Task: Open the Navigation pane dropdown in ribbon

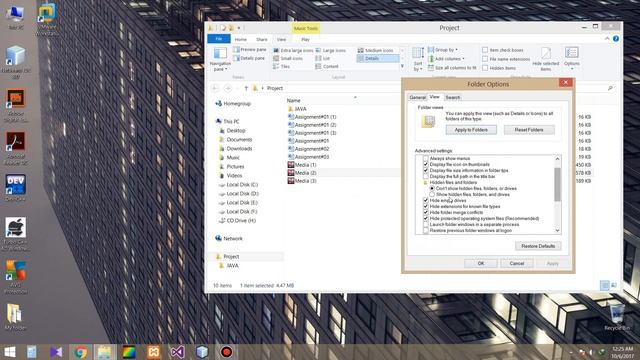Action: point(220,59)
